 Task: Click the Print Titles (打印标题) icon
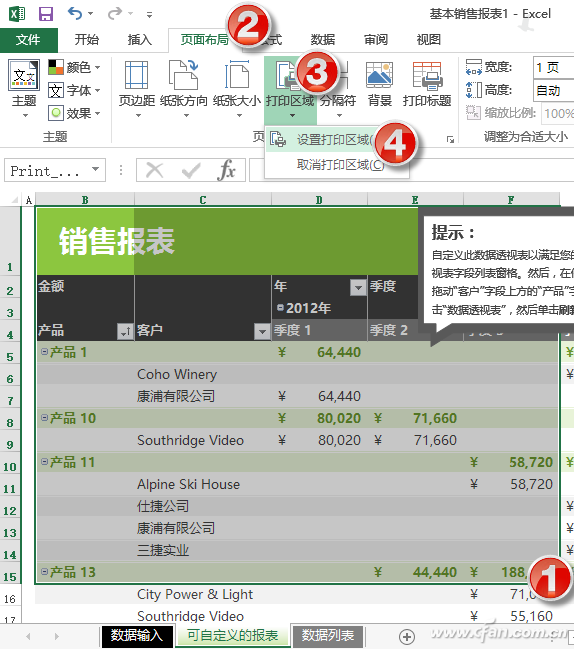(427, 75)
